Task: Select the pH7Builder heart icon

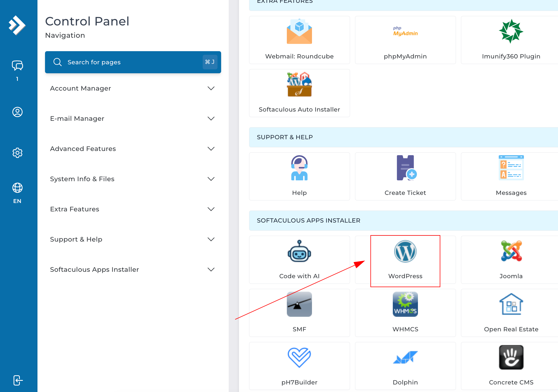Action: tap(299, 357)
